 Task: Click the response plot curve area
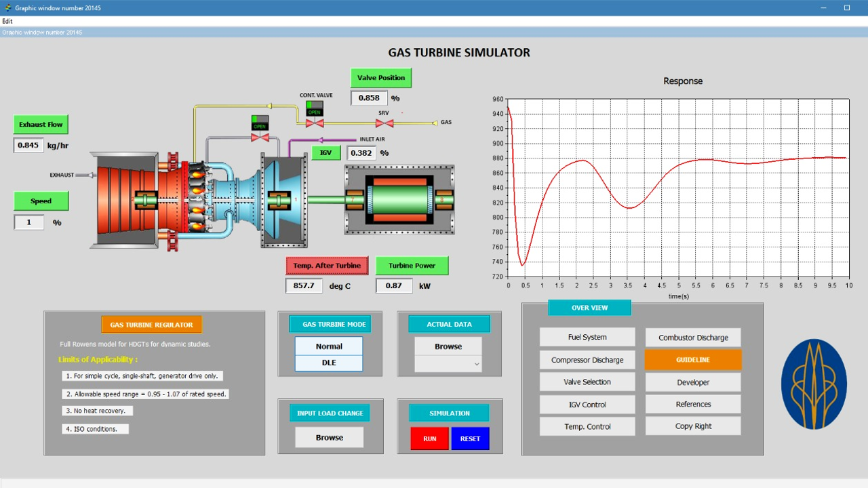click(x=678, y=188)
